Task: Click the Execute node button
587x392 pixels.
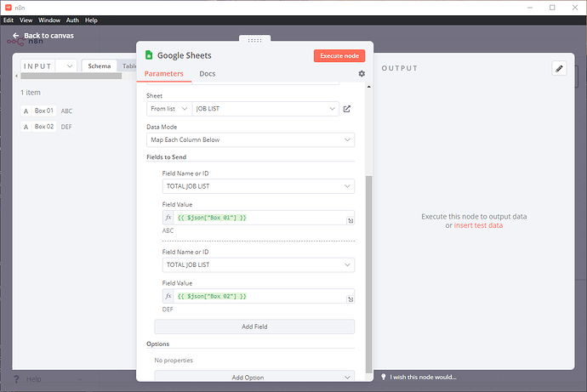Action: click(x=339, y=56)
